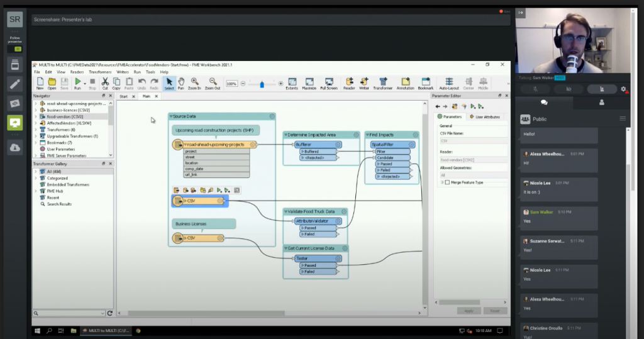Click the Cut scissors icon
The image size is (644, 339).
tap(105, 84)
